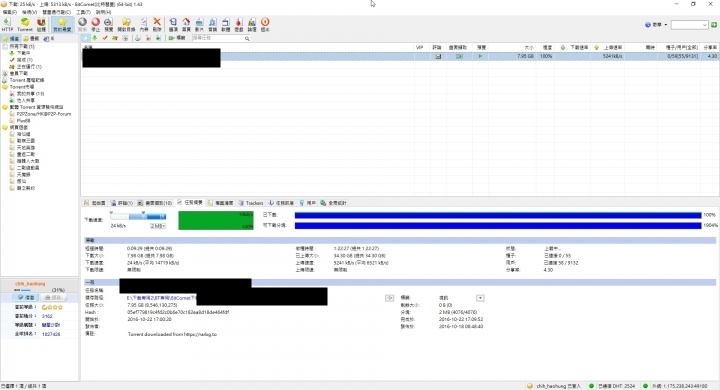720x390 pixels.
Task: Select the channel star tab in left panel
Action: (11, 39)
